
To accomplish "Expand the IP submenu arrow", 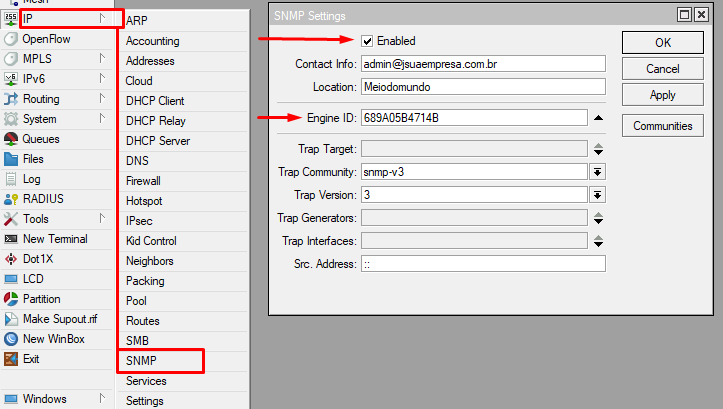I will click(x=102, y=18).
